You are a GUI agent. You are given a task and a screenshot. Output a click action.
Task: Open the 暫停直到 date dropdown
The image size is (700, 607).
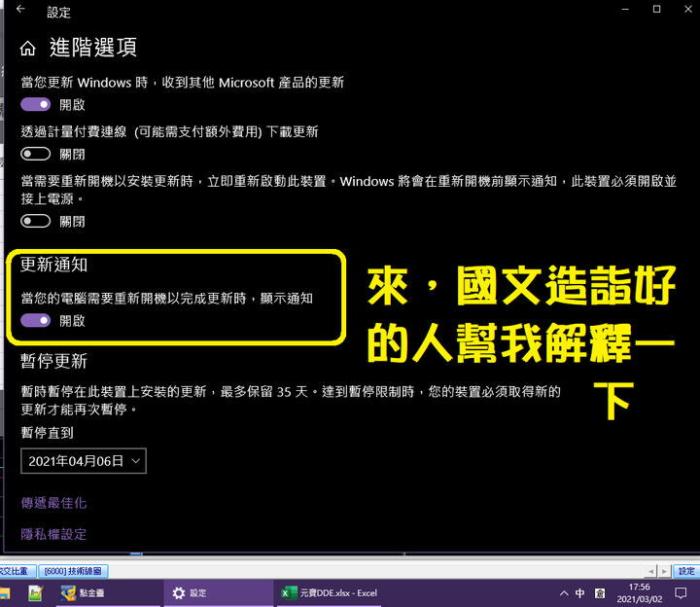84,461
